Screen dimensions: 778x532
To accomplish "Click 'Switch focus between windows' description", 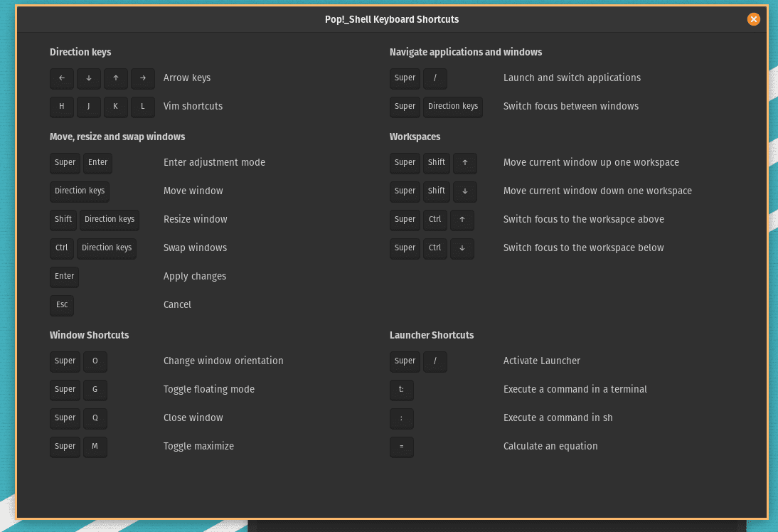I will click(x=571, y=106).
